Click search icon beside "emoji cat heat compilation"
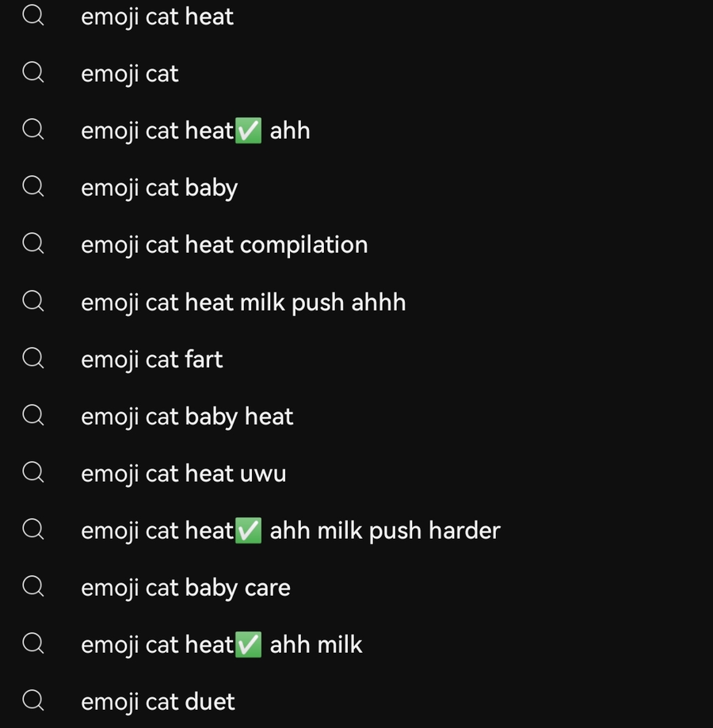Screen dimensions: 713x728 pos(33,244)
